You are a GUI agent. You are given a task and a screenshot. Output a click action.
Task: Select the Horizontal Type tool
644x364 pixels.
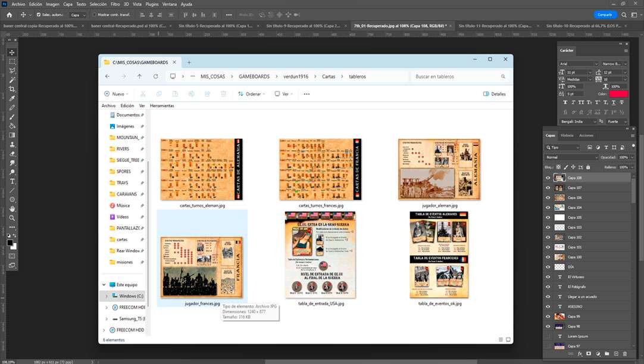pyautogui.click(x=12, y=181)
